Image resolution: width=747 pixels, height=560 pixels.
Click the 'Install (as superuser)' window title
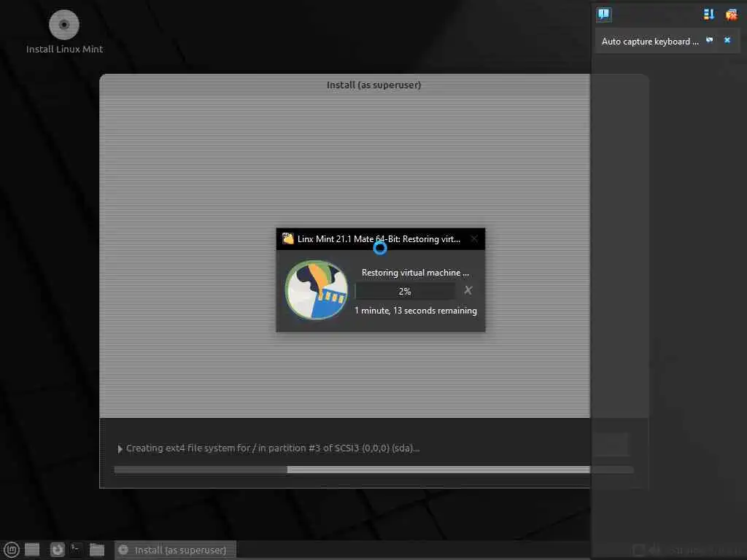click(x=373, y=85)
